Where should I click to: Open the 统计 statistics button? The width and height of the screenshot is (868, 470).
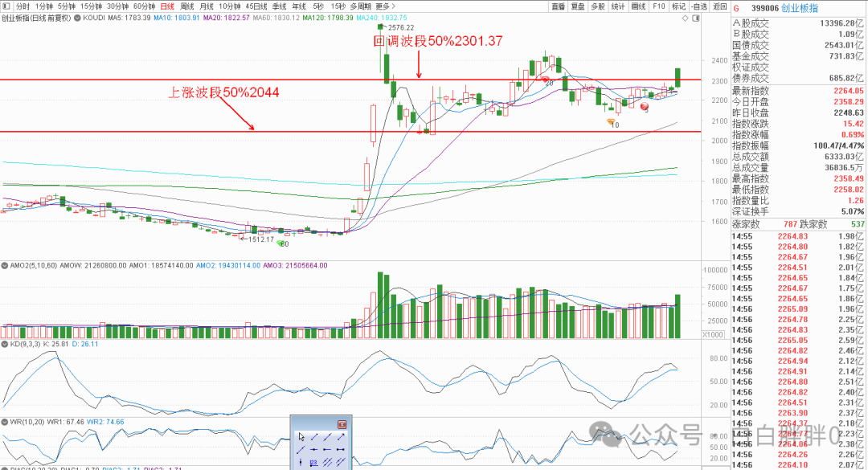click(618, 6)
